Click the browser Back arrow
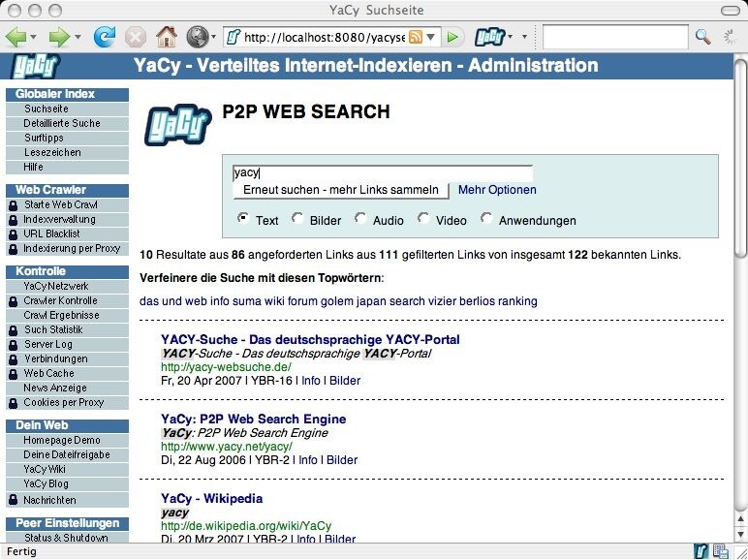 tap(16, 36)
